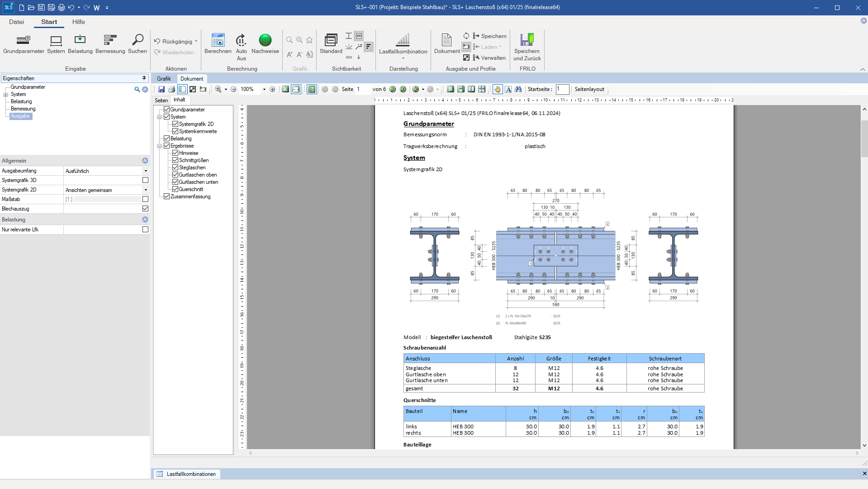Viewport: 868px width, 489px height.
Task: Open Rückgängig dropdown arrow
Action: pyautogui.click(x=196, y=41)
